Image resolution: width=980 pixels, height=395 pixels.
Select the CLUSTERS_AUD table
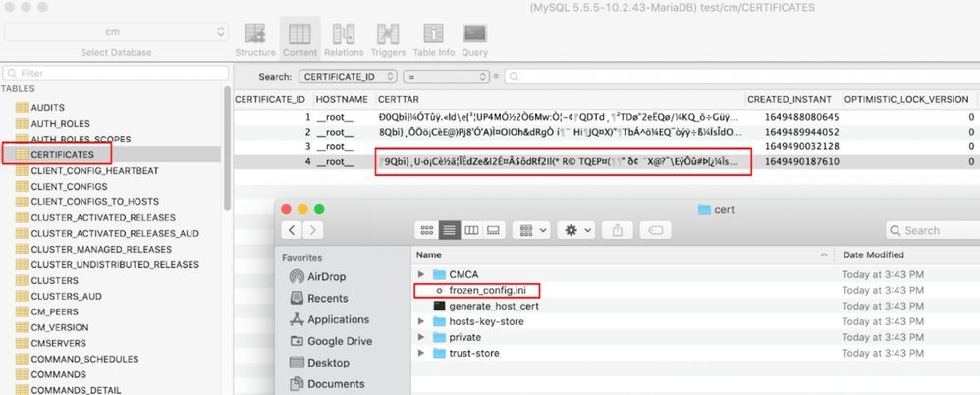pyautogui.click(x=66, y=296)
